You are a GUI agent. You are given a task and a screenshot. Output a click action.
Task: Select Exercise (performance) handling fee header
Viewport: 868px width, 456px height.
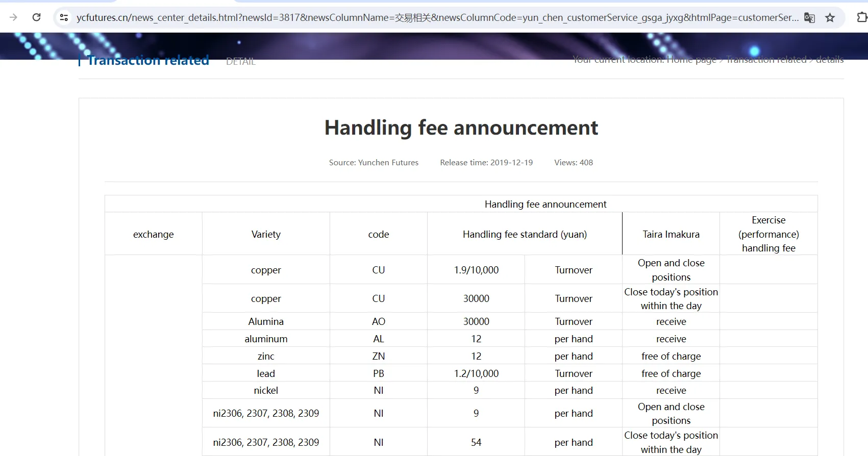pyautogui.click(x=768, y=234)
